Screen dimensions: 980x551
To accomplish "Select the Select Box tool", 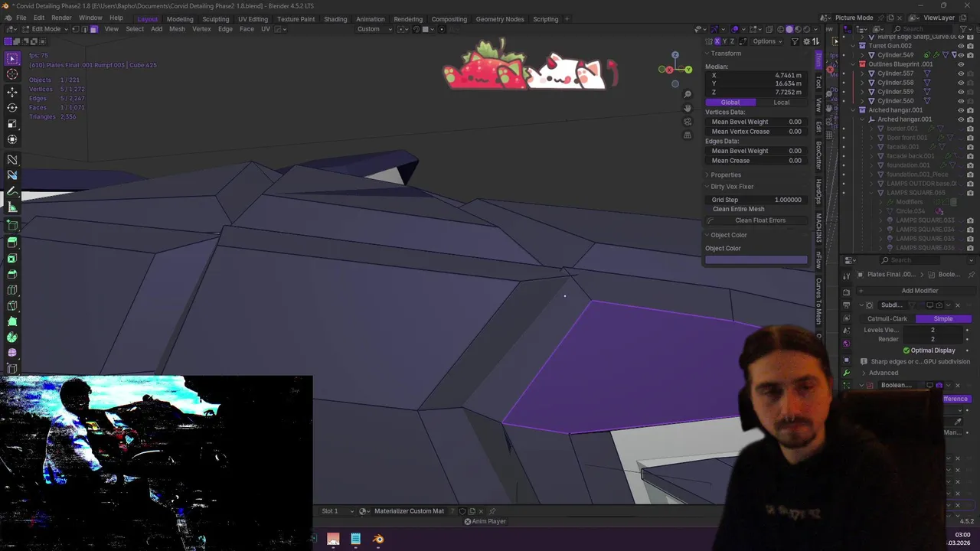I will tap(12, 58).
